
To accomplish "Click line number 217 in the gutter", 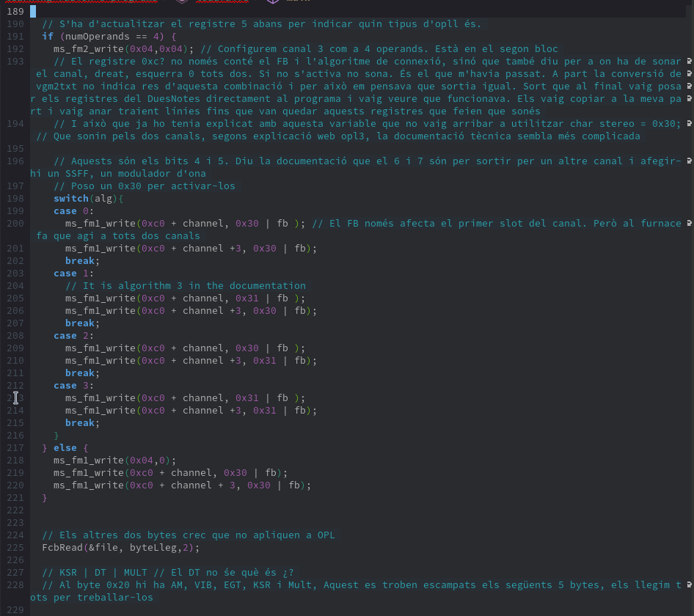I will tap(15, 448).
